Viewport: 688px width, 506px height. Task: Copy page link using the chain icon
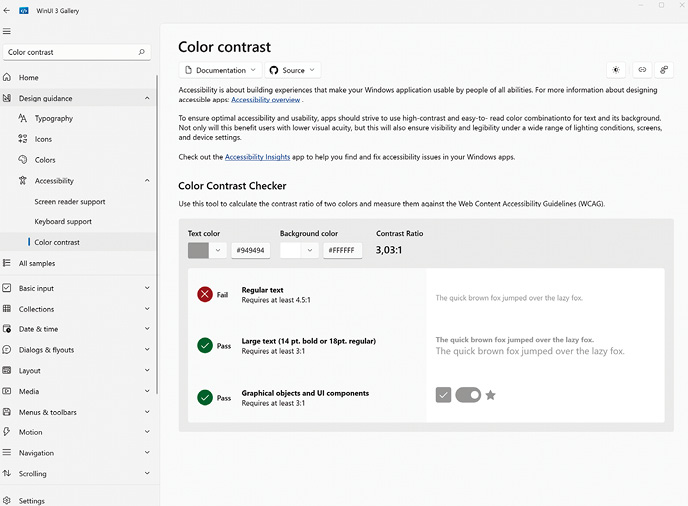642,70
